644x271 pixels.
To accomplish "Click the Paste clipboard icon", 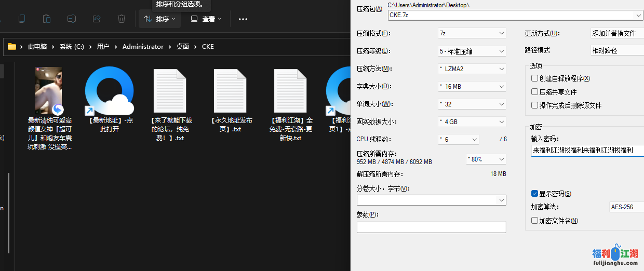I will 47,19.
